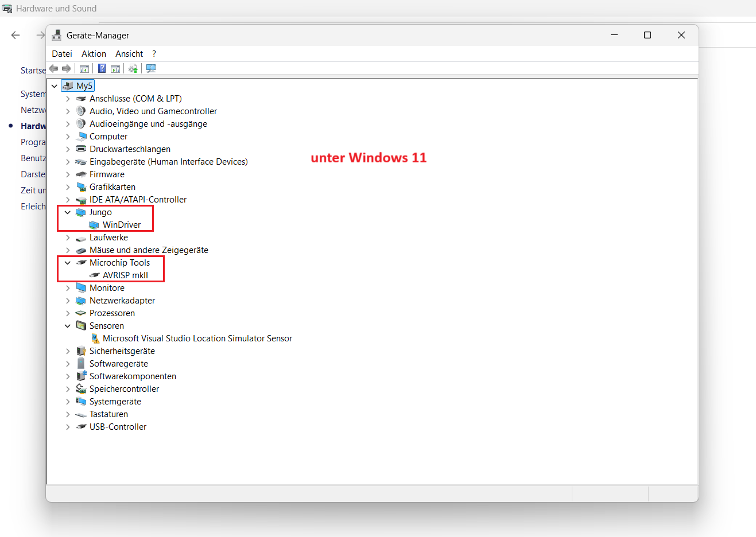Image resolution: width=756 pixels, height=537 pixels.
Task: Toggle the console tree pane toolbar icon
Action: (x=84, y=68)
